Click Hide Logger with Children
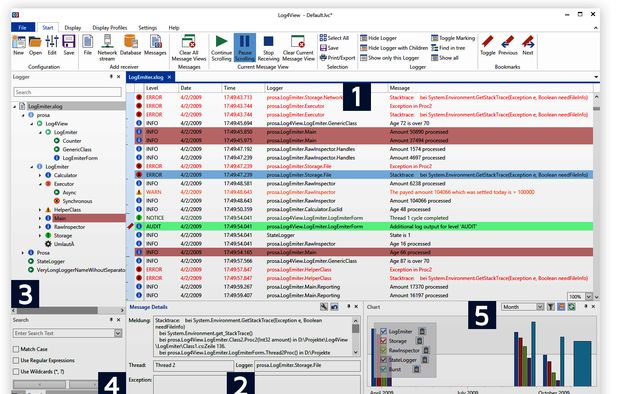This screenshot has width=618, height=394. [394, 48]
